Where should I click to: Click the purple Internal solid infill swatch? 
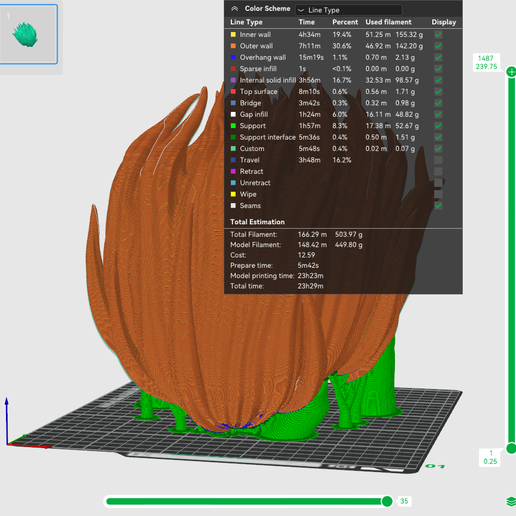click(x=233, y=80)
